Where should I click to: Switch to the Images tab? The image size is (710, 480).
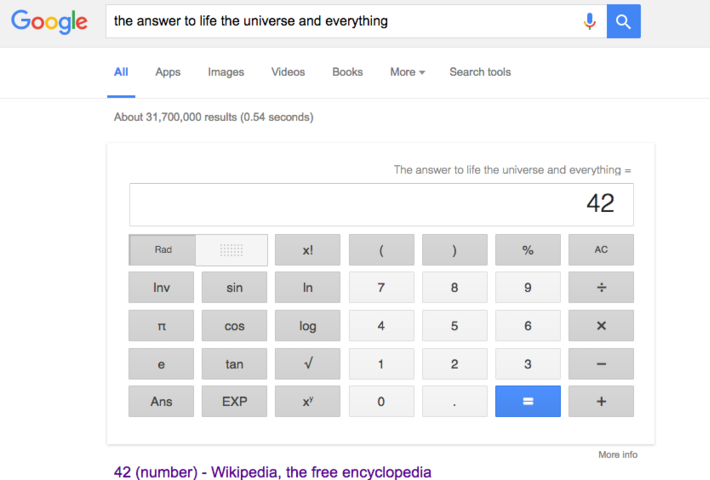pyautogui.click(x=226, y=72)
